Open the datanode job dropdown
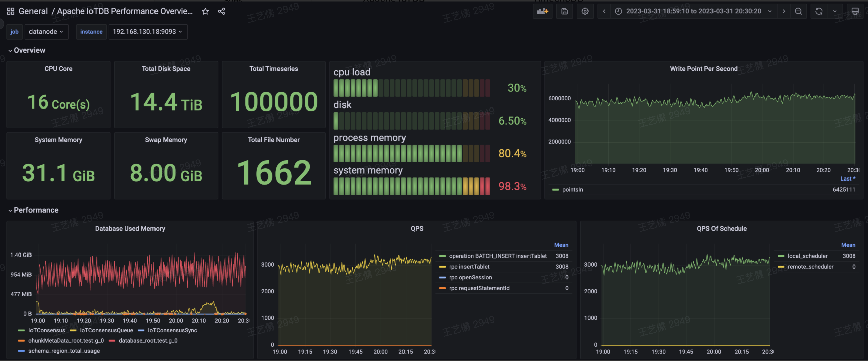Image resolution: width=868 pixels, height=361 pixels. 46,32
